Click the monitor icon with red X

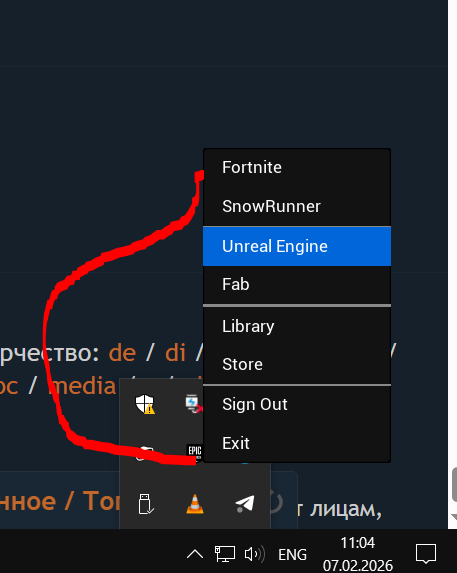pos(194,404)
